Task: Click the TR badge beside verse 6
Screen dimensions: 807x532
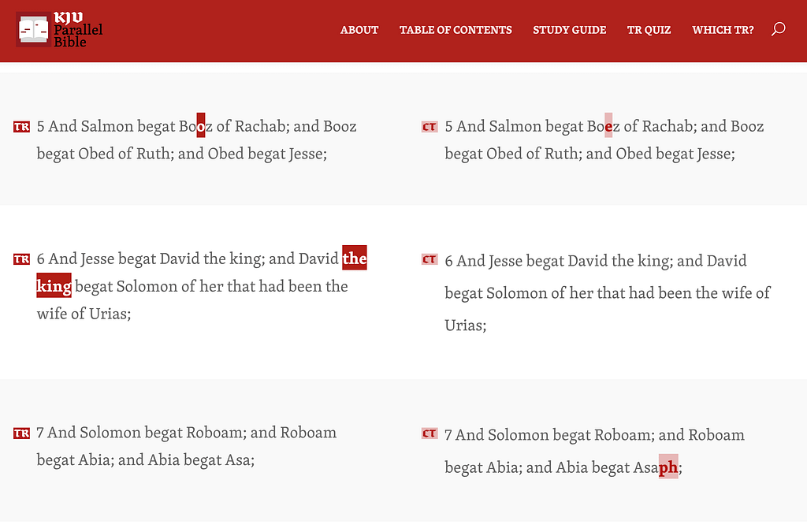Action: 21,259
